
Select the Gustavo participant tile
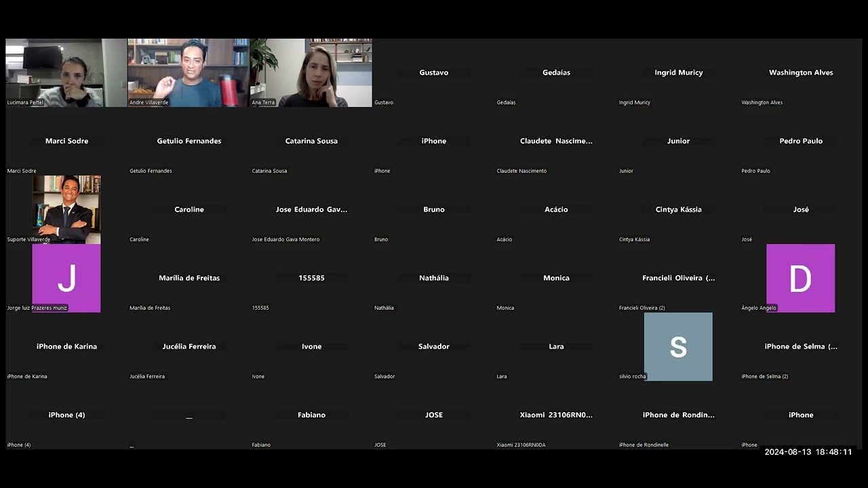[x=434, y=73]
